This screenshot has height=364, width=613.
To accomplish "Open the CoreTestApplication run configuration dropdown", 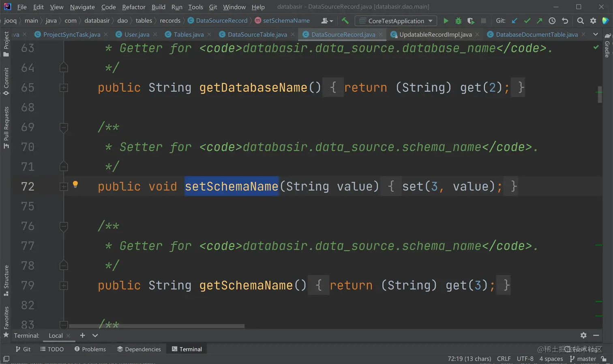I will click(x=396, y=21).
